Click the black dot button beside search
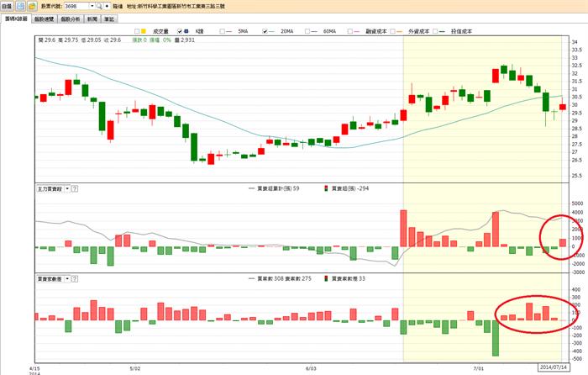The height and width of the screenshot is (375, 588). 108,6
